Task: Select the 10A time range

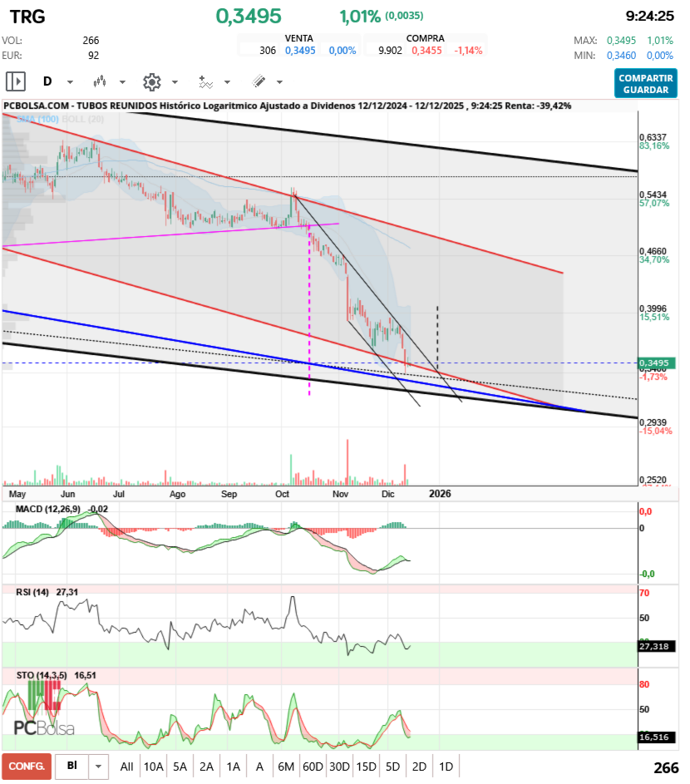Action: click(x=154, y=767)
